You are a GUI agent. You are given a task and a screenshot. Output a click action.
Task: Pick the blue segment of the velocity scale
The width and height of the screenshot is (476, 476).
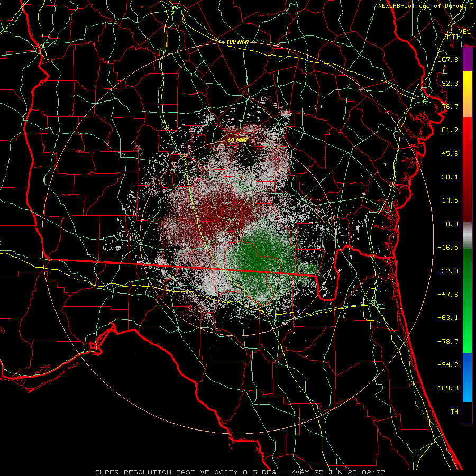click(467, 377)
